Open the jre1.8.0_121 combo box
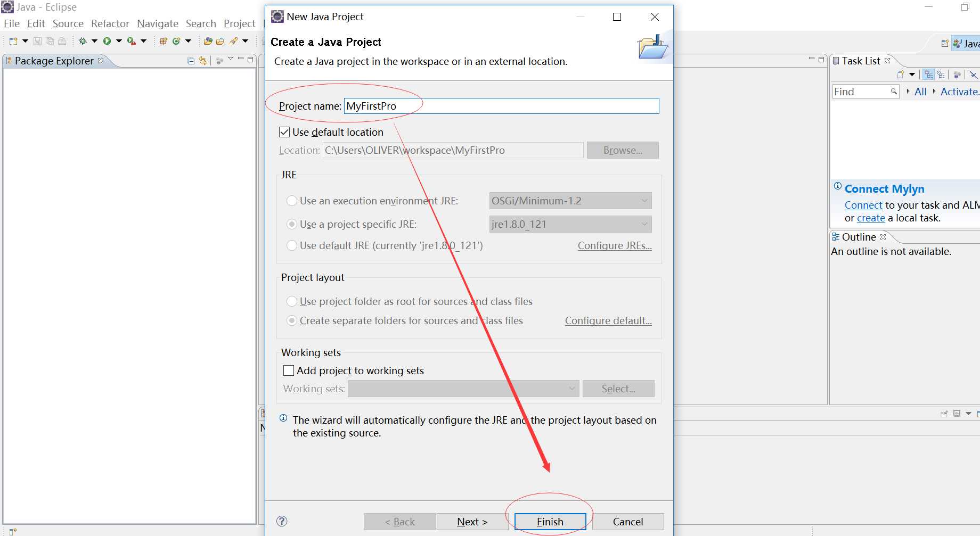This screenshot has width=980, height=536. [x=570, y=224]
